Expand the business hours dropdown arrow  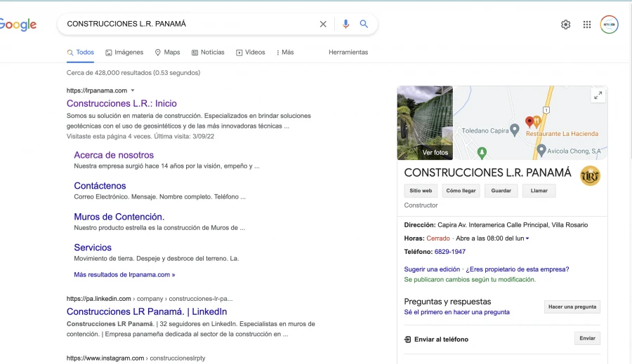[x=527, y=238]
